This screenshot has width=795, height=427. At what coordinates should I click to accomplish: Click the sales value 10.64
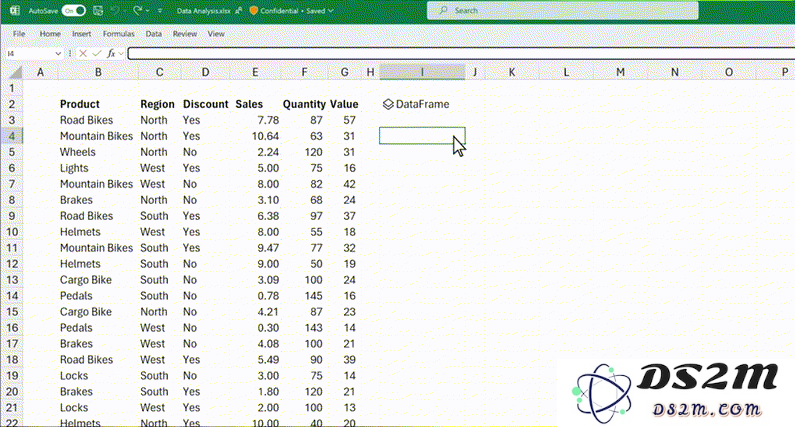click(265, 136)
